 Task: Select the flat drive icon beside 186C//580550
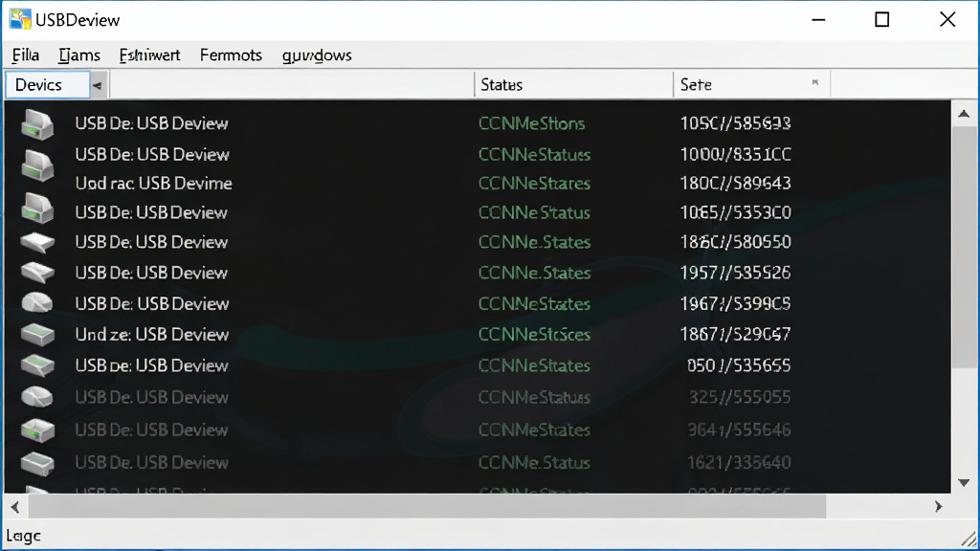37,242
